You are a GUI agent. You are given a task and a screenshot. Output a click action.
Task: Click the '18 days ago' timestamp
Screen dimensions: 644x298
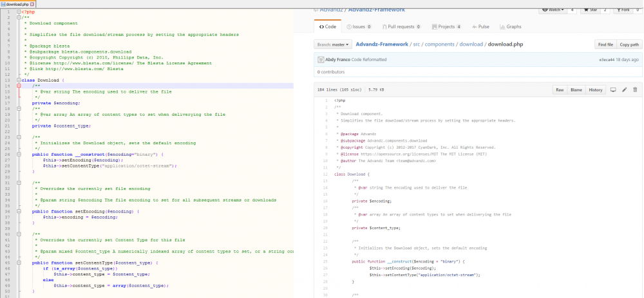pyautogui.click(x=627, y=59)
